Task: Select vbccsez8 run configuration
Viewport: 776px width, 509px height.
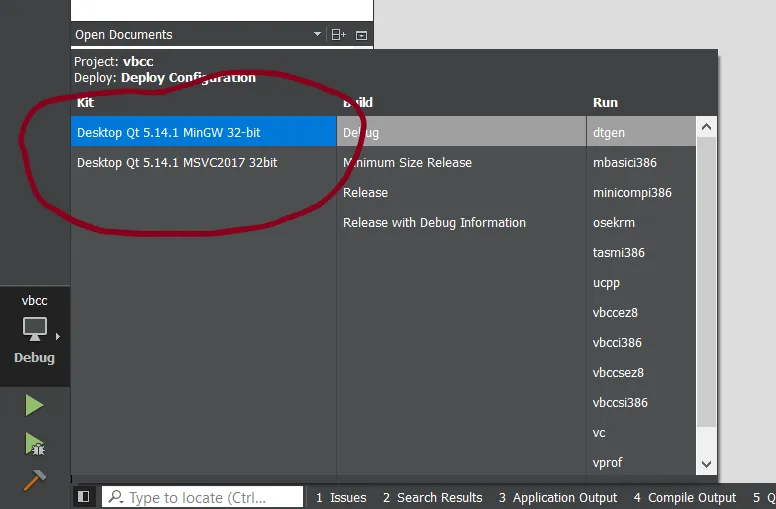Action: tap(641, 372)
